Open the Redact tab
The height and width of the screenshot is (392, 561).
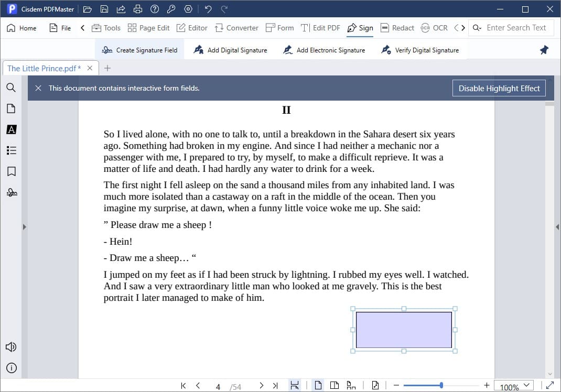tap(397, 28)
